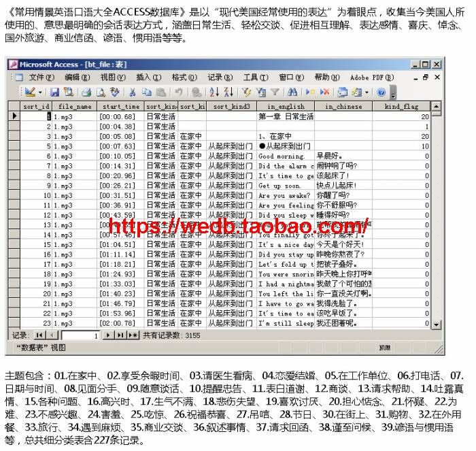
Task: Click the vertical scrollbar up arrow
Action: point(436,106)
